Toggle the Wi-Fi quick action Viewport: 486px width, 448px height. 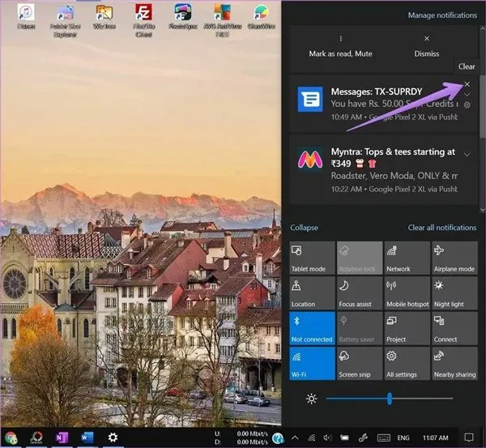pos(312,363)
